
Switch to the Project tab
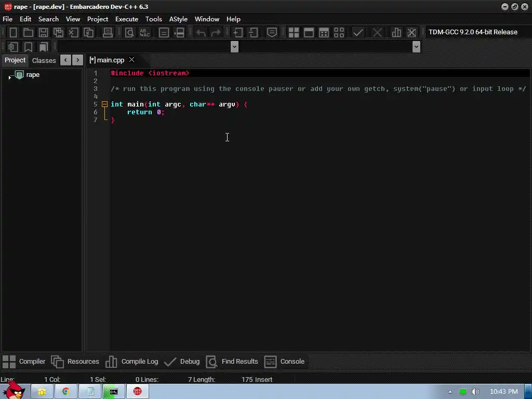point(15,60)
